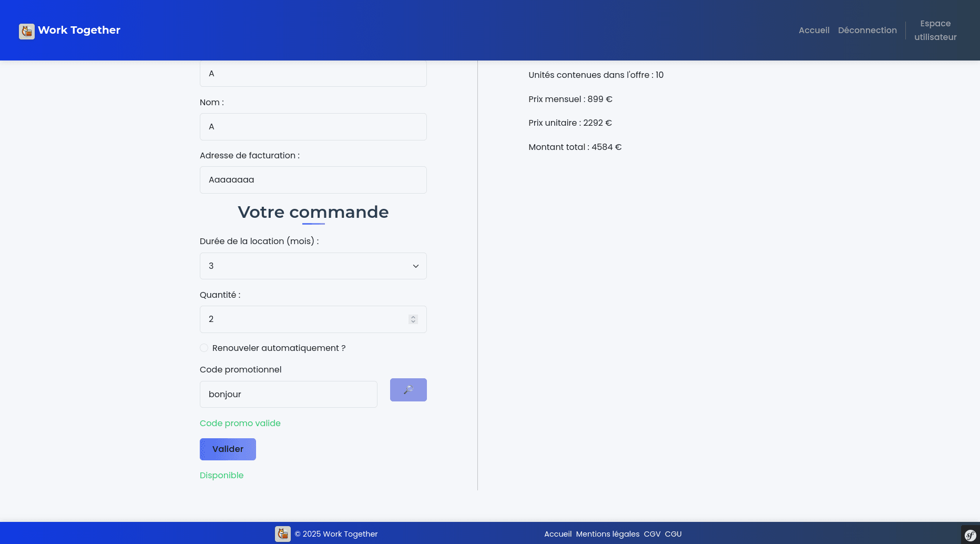Open the Durée de la location dropdown
Image resolution: width=980 pixels, height=544 pixels.
coord(313,266)
